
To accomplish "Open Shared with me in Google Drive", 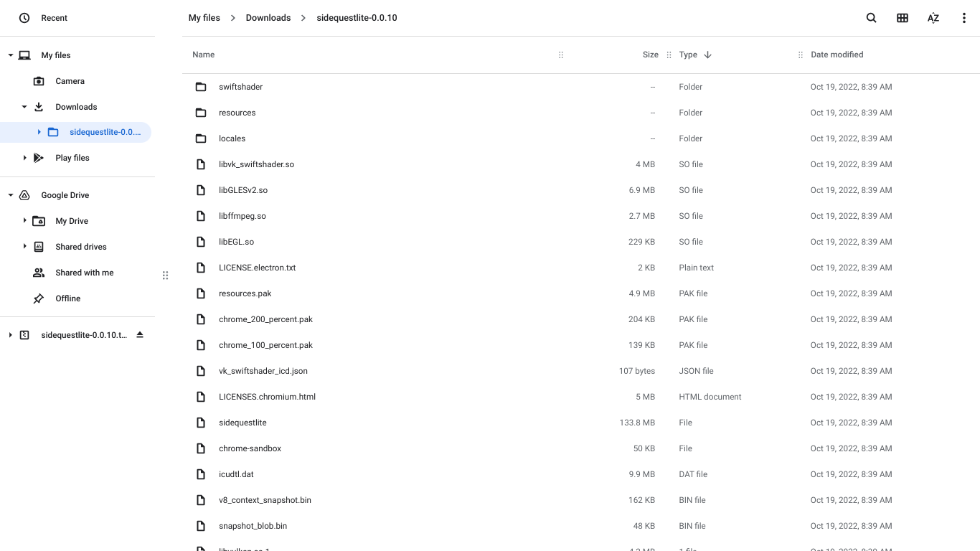I will tap(84, 273).
